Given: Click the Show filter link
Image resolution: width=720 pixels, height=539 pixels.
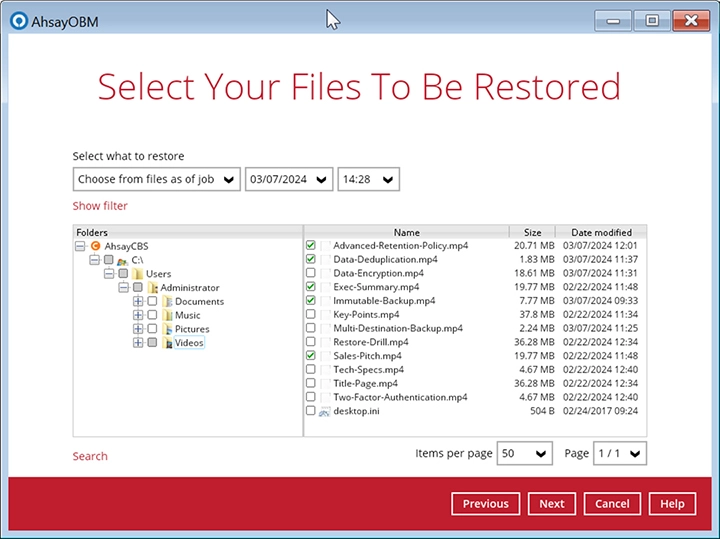Looking at the screenshot, I should click(x=100, y=206).
